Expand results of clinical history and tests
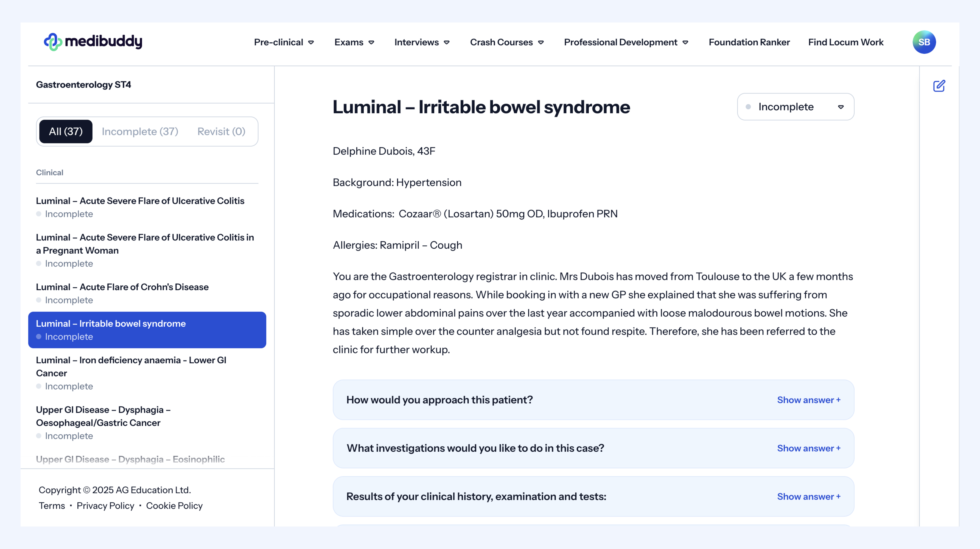The height and width of the screenshot is (549, 980). coord(808,497)
